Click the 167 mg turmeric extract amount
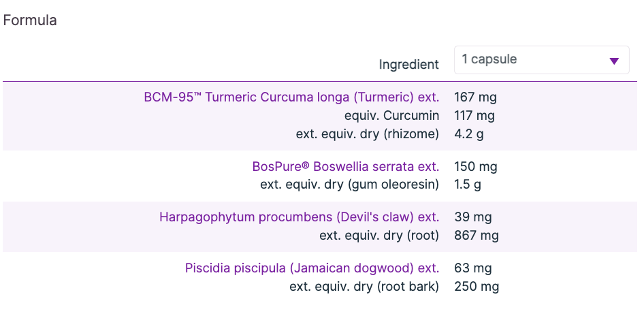Screen dimensions: 644x316 474,97
